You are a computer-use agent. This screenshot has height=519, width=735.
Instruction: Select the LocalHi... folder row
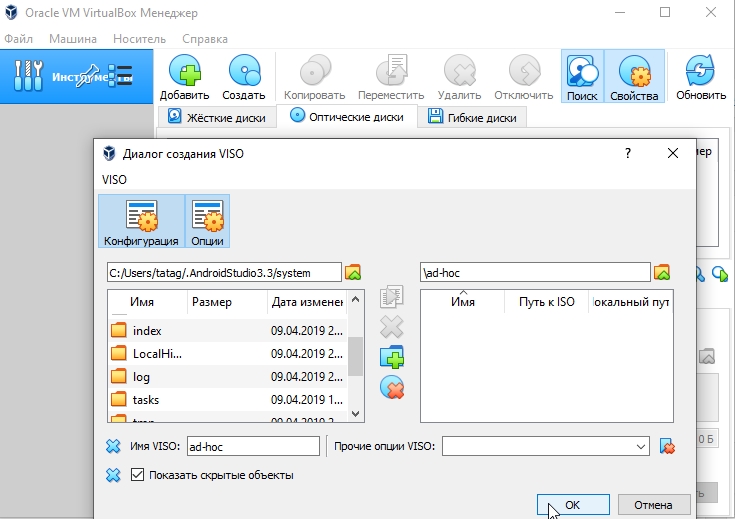point(227,354)
